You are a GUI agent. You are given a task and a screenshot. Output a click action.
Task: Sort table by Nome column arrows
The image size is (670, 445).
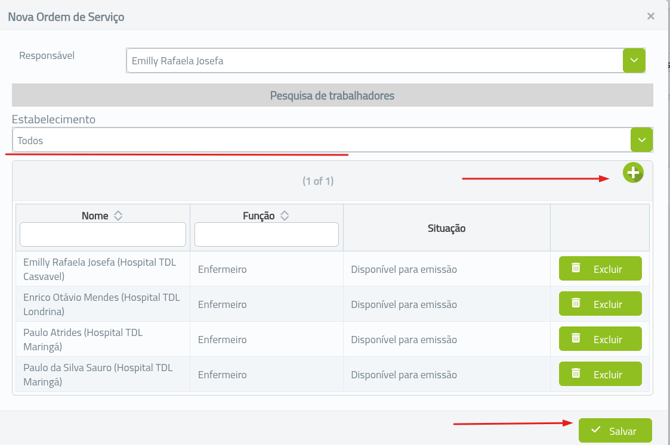[119, 216]
